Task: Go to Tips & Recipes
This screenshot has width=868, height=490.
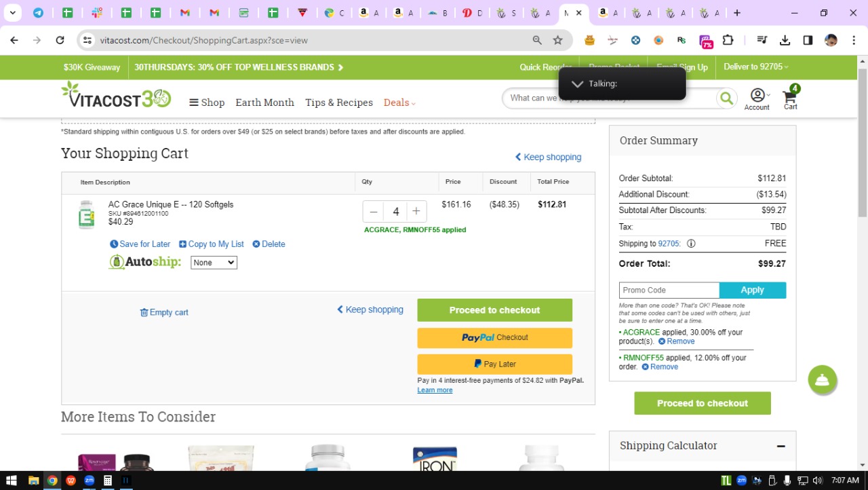Action: pyautogui.click(x=339, y=102)
